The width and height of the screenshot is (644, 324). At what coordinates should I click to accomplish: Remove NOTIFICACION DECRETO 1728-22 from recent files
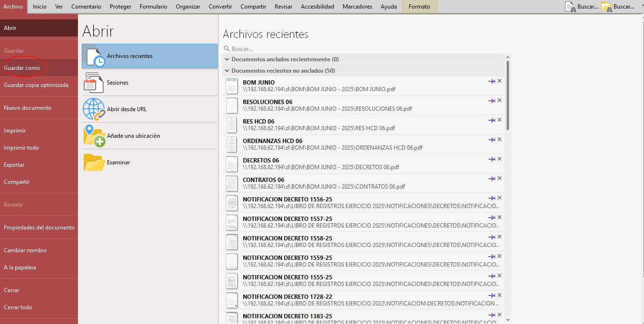point(499,295)
